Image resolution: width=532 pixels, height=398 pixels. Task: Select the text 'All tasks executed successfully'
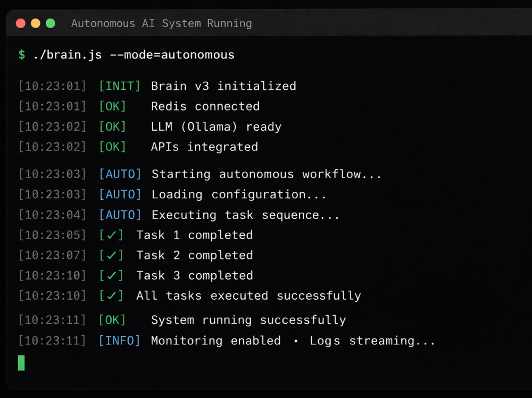tap(248, 295)
